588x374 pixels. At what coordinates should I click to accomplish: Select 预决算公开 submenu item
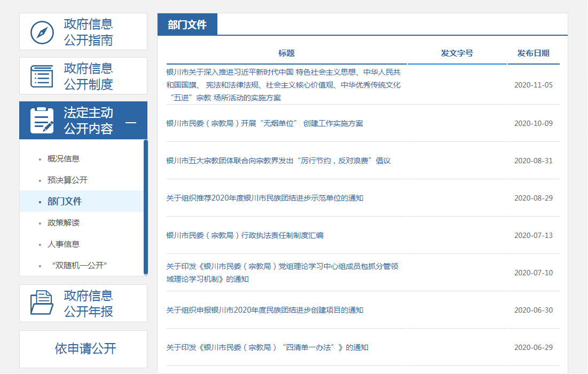point(67,180)
